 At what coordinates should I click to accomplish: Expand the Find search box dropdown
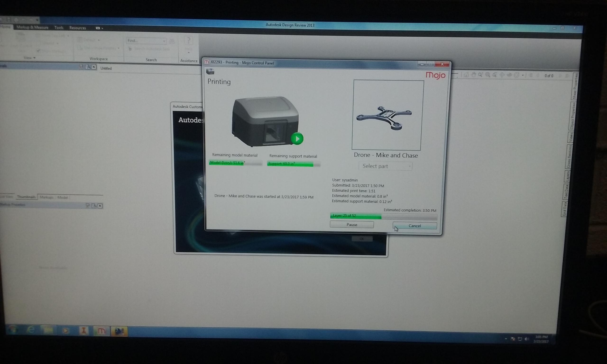[164, 41]
